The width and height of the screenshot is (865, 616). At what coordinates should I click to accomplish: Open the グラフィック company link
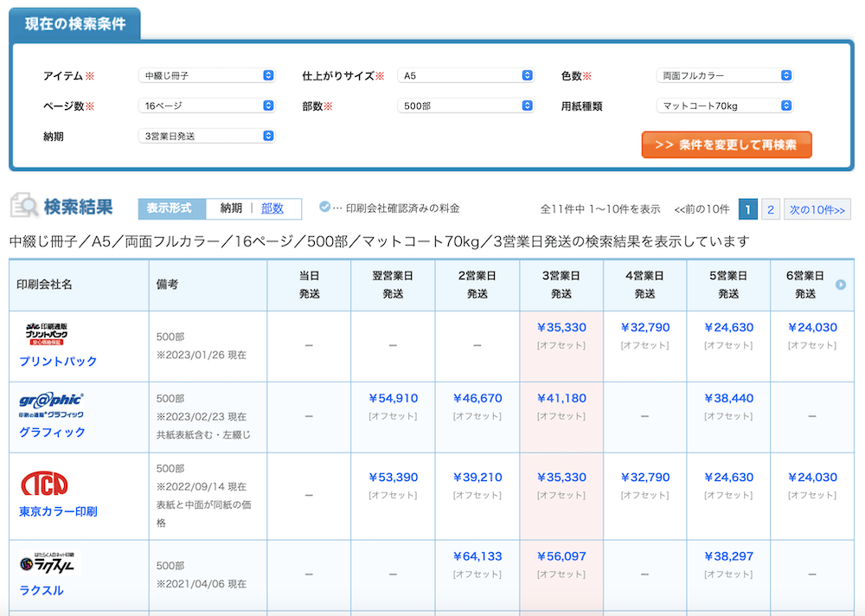tap(53, 432)
